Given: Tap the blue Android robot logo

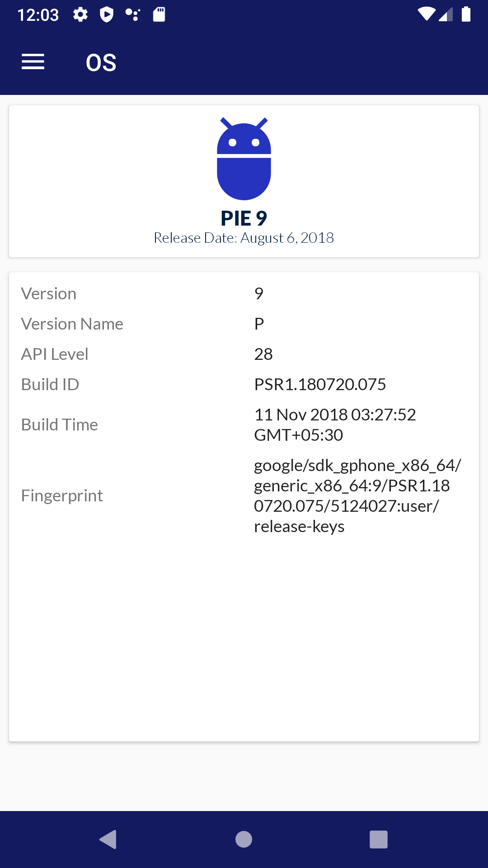Looking at the screenshot, I should [244, 158].
